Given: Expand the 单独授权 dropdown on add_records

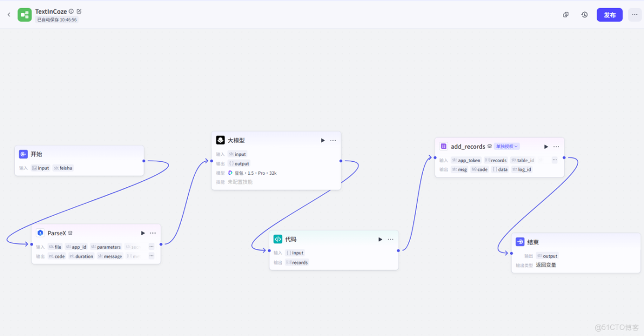Looking at the screenshot, I should tap(507, 146).
